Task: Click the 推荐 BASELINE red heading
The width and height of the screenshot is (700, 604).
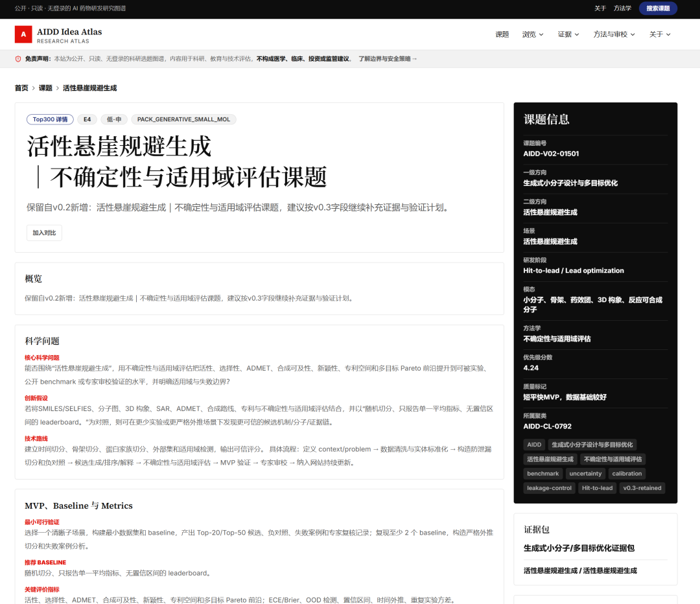Action: click(x=45, y=563)
